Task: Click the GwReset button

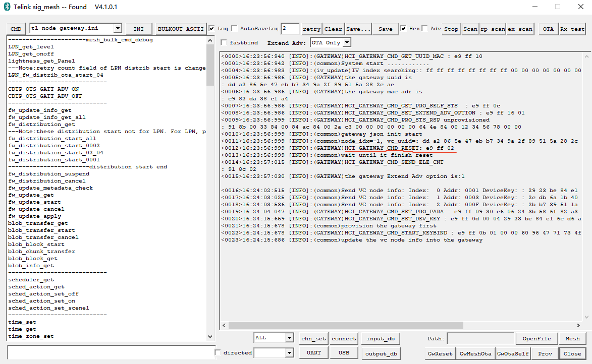Action: pos(440,353)
